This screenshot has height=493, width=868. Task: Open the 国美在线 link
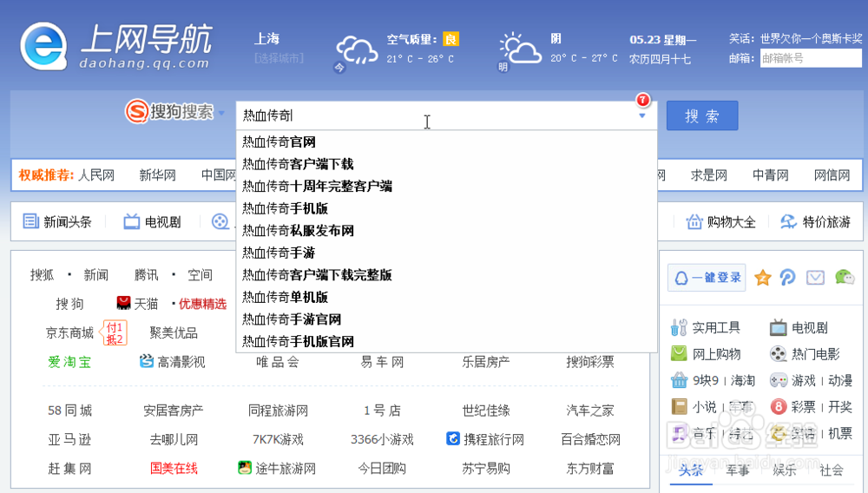[x=174, y=469]
